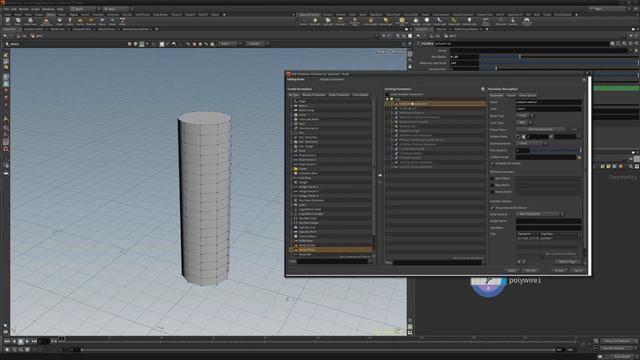Click the Geometry Light shelf tool

355,20
